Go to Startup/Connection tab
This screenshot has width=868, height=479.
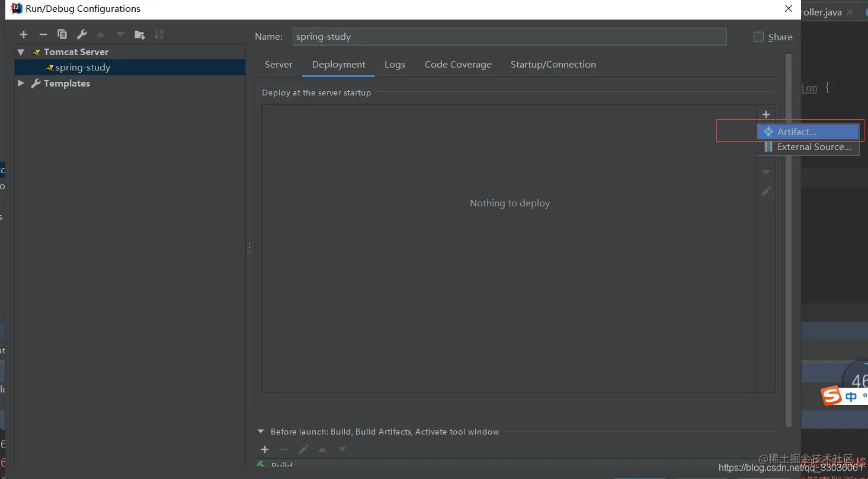click(553, 65)
